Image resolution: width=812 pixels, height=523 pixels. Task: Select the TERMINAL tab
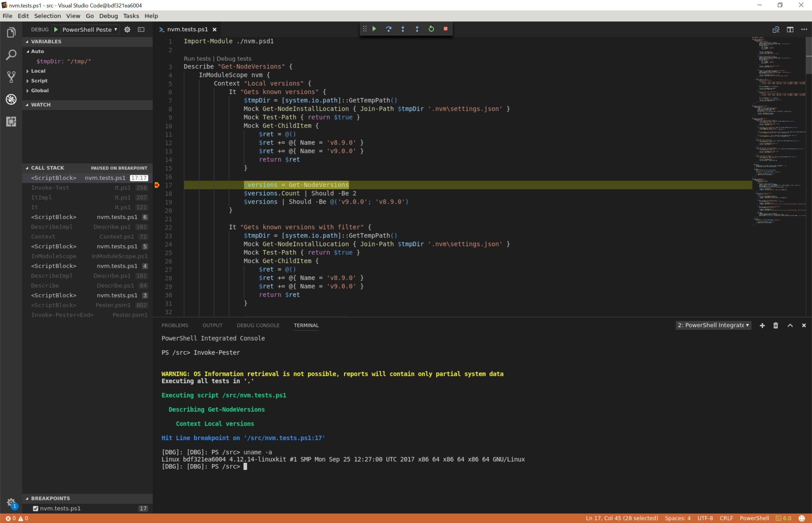coord(306,325)
